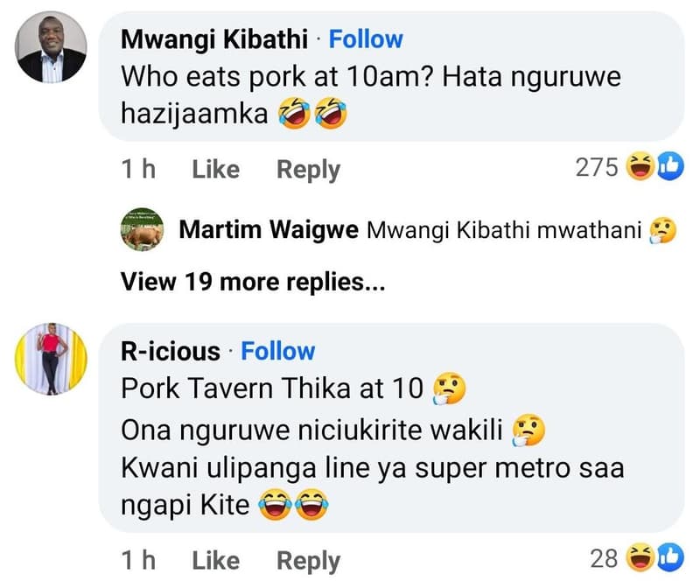Follow R-icious
700x588 pixels.
(277, 351)
